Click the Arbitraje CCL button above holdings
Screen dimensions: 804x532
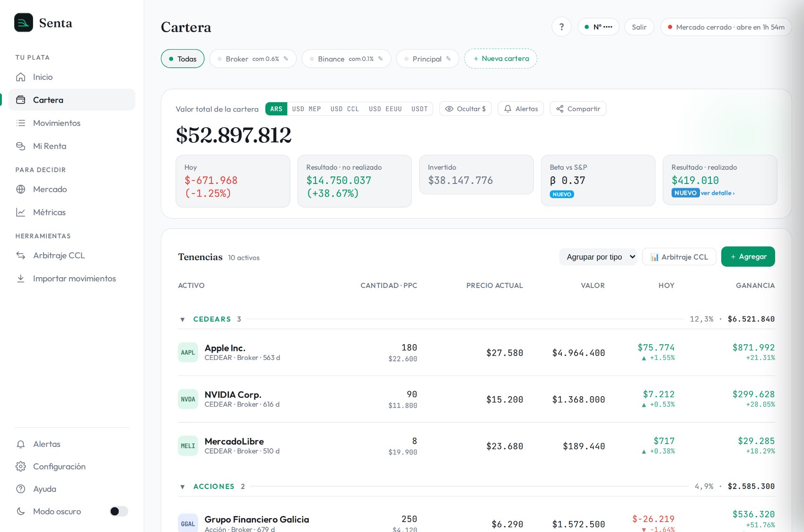[679, 257]
